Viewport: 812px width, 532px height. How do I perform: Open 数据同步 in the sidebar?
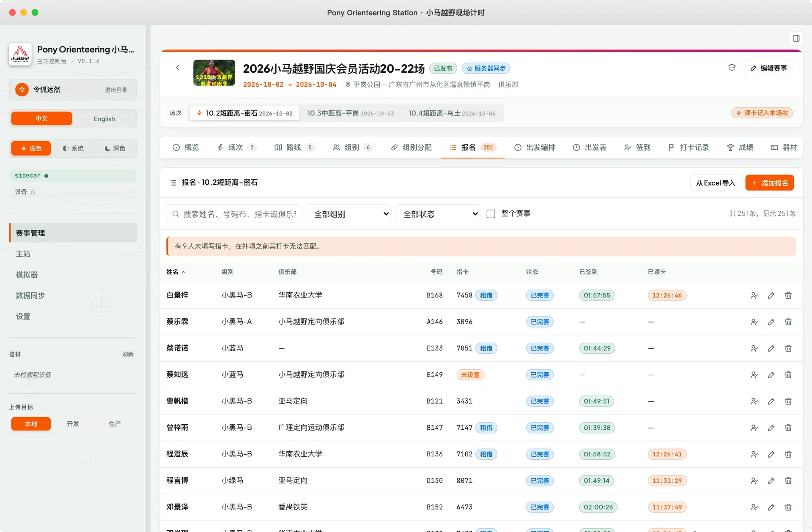(73, 295)
